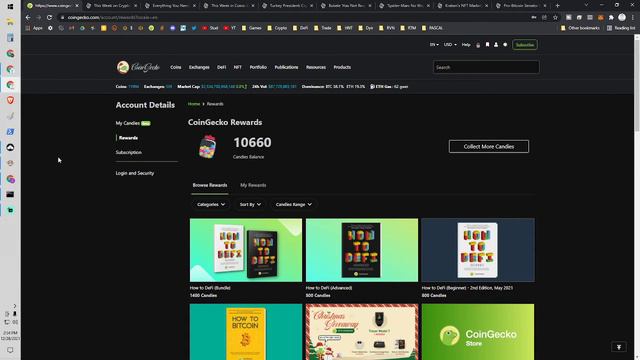640x360 pixels.
Task: Open the Stud YouTube bookmark
Action: [210, 28]
